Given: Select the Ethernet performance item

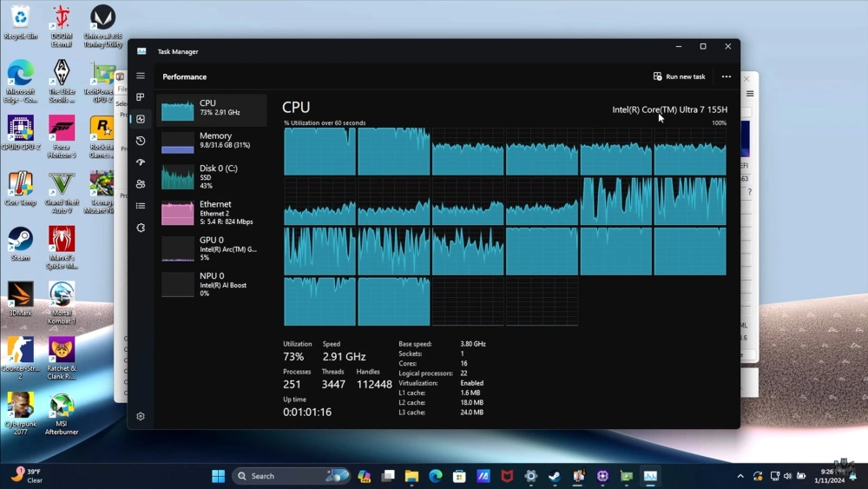Looking at the screenshot, I should 212,212.
